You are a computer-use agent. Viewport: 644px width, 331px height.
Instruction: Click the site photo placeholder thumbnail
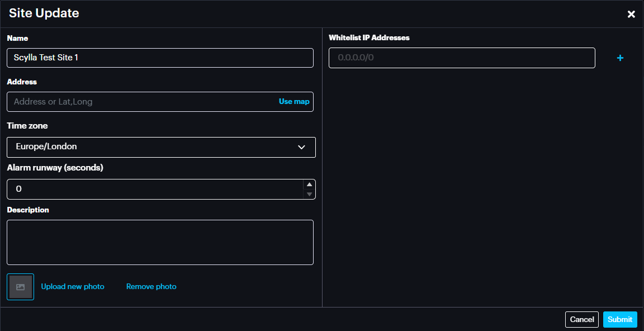(21, 287)
